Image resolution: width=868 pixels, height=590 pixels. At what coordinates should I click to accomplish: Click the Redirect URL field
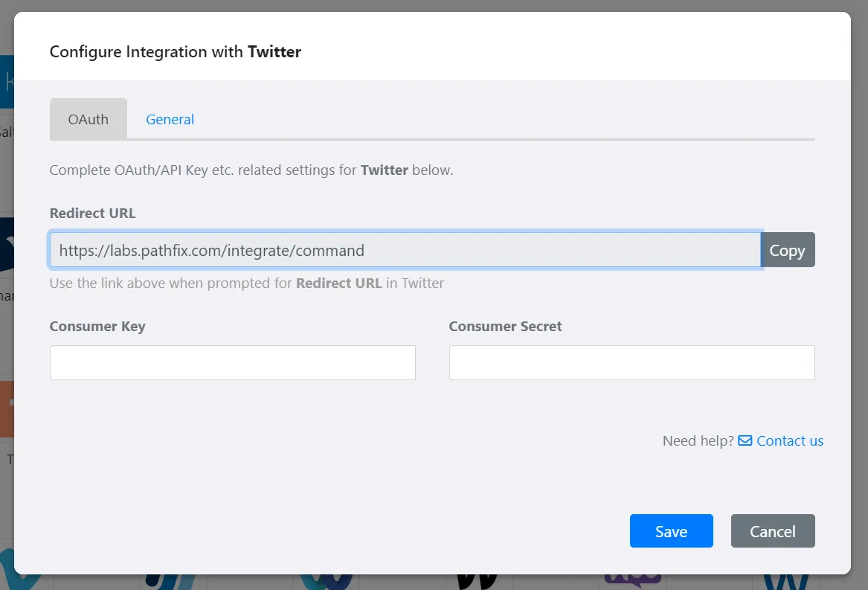pos(405,250)
